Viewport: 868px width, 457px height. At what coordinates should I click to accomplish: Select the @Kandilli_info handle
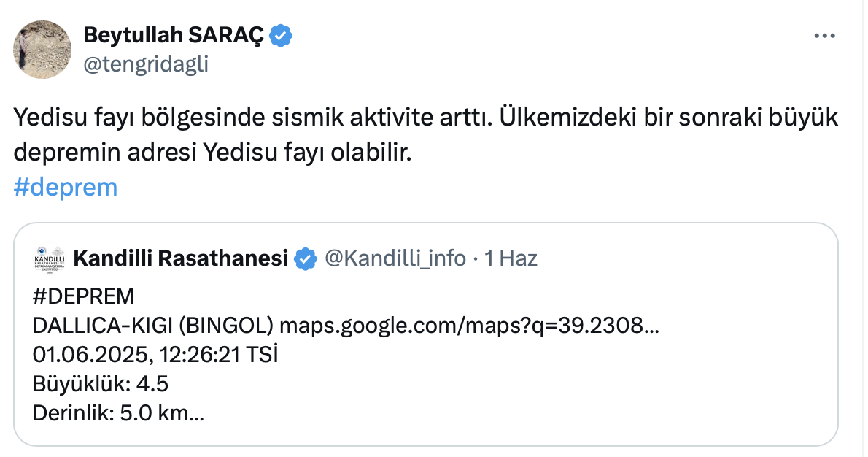(394, 258)
